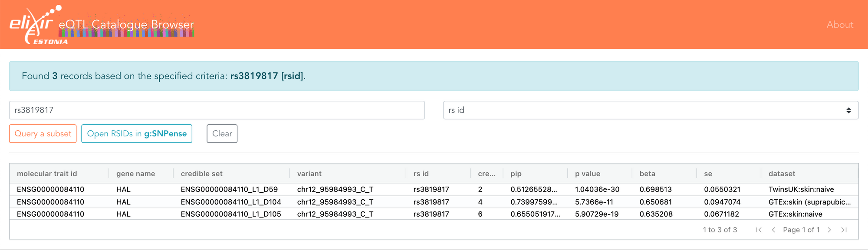Click the Found 3 records alert banner
The width and height of the screenshot is (868, 251).
click(434, 76)
